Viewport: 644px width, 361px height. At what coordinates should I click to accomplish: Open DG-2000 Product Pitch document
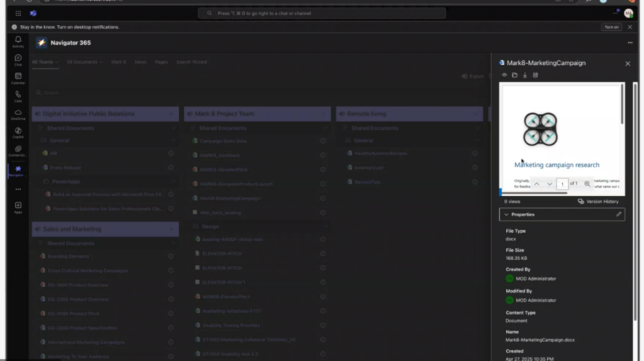[x=74, y=314]
